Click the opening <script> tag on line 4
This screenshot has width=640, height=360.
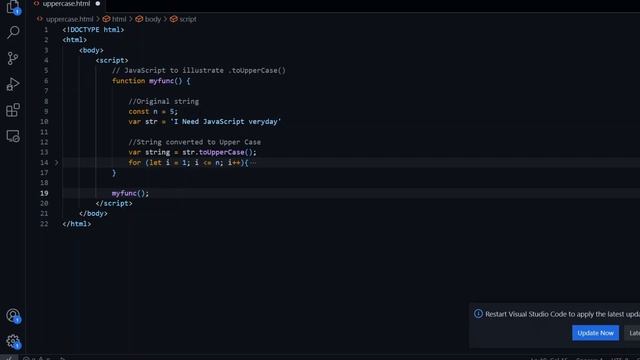point(112,60)
